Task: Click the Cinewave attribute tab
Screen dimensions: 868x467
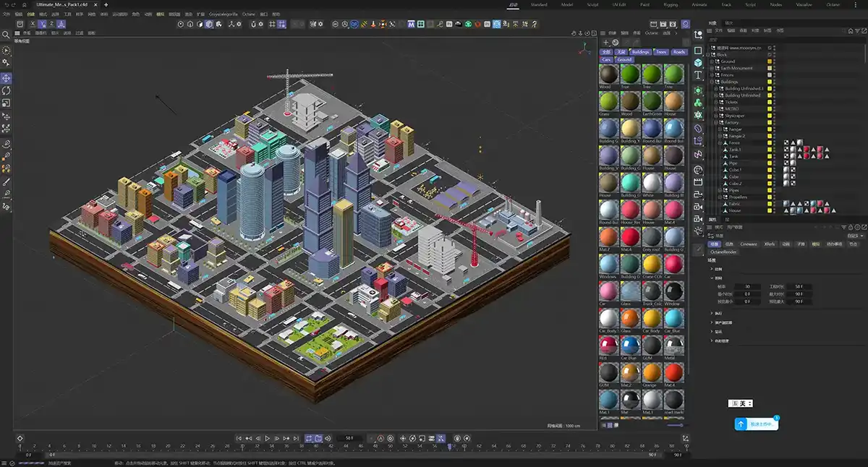Action: (x=749, y=244)
